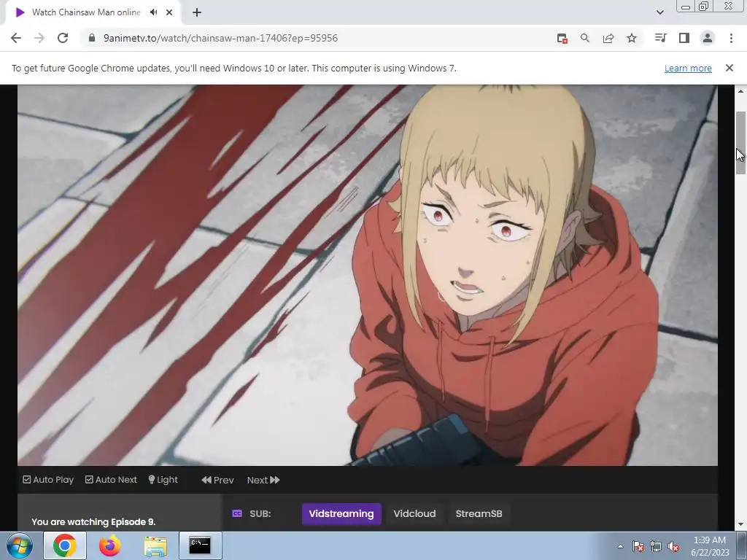Click the Learn more link

[688, 68]
